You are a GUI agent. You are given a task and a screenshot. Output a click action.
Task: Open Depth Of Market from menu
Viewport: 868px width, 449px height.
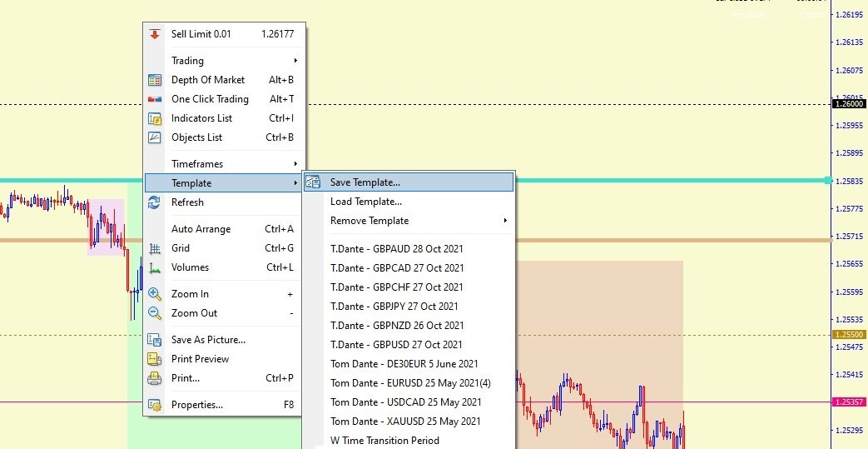tap(224, 80)
